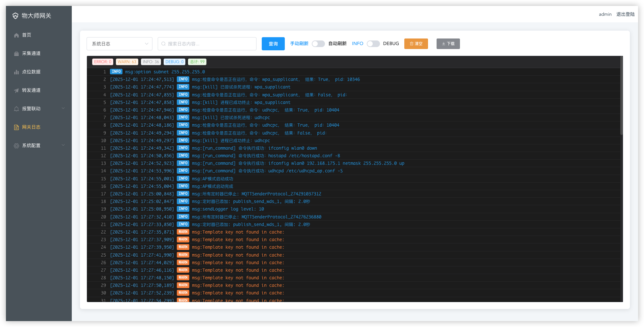Click the 物大师网关 logo icon

[x=15, y=16]
